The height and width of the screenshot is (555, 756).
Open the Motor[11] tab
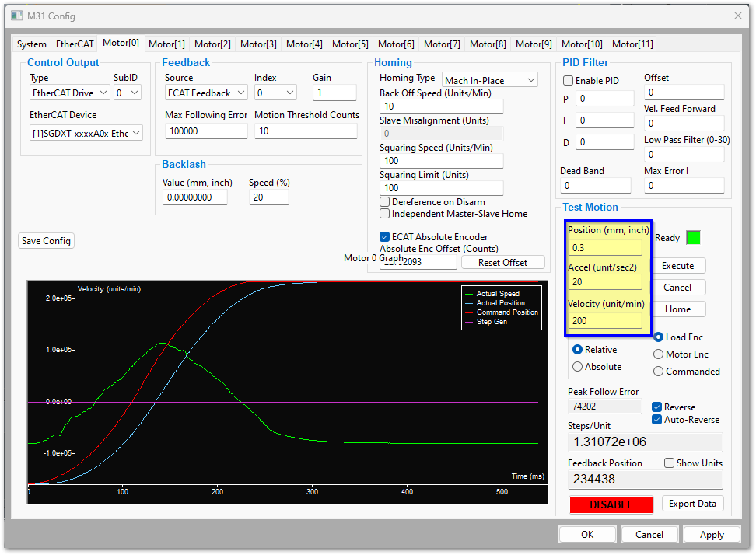pos(632,44)
